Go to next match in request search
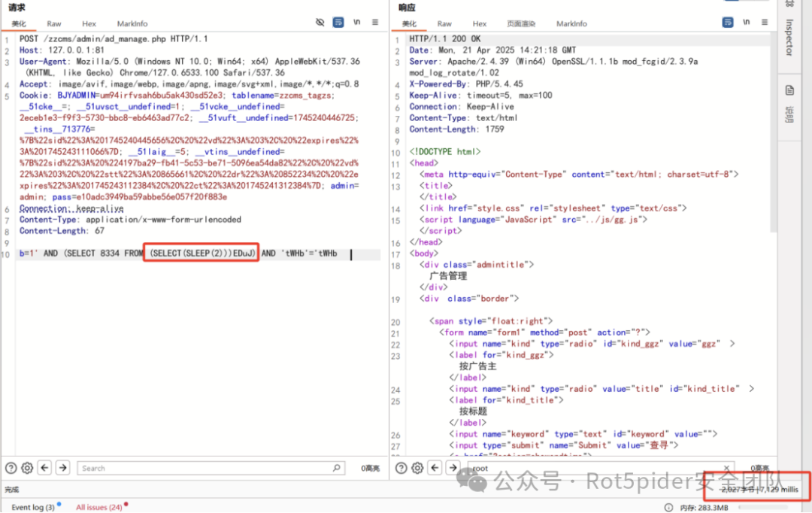This screenshot has height=513, width=812. pos(62,468)
